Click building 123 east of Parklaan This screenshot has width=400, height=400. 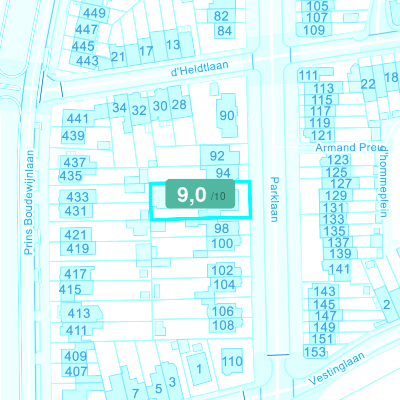click(338, 160)
